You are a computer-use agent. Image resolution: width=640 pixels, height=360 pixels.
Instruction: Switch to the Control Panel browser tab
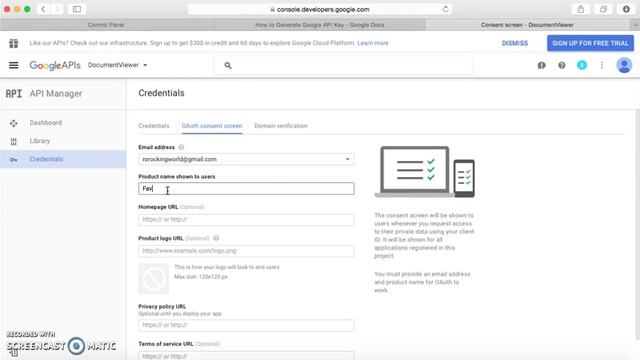tap(106, 25)
